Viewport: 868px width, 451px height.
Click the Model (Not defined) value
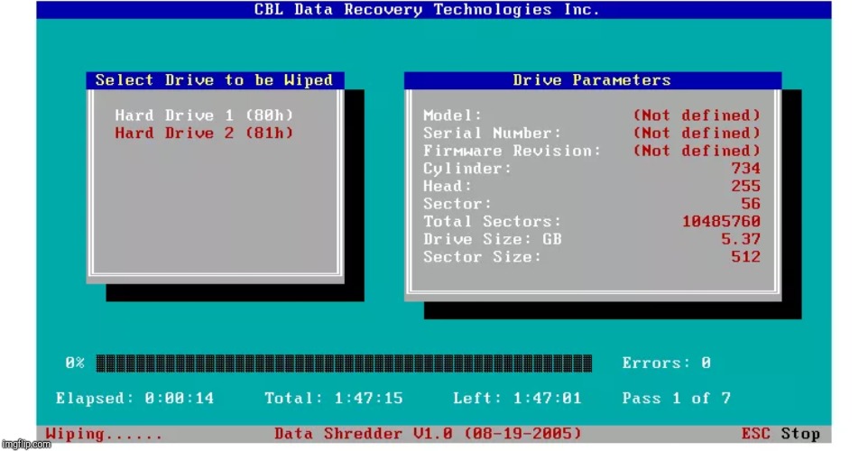[697, 115]
